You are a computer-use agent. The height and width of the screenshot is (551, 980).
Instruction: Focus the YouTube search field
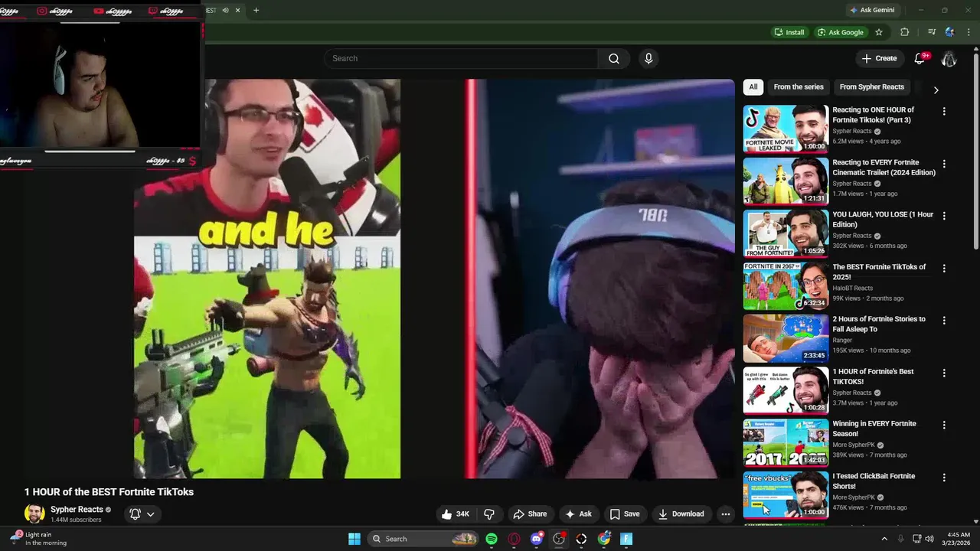click(461, 59)
